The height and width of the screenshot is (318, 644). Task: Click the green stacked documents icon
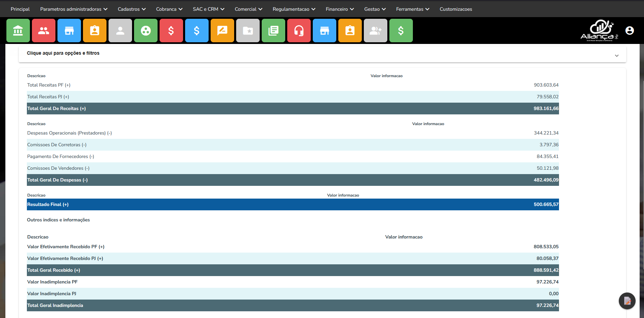(x=273, y=31)
